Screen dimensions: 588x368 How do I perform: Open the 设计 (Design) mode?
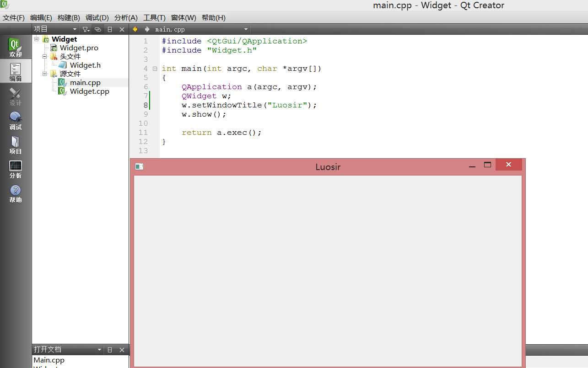(16, 96)
